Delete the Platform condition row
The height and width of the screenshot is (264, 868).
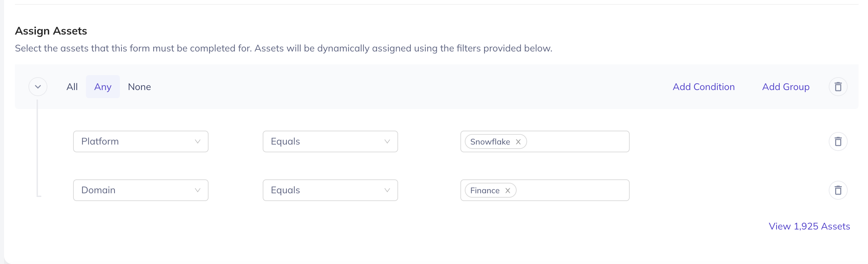pos(838,141)
